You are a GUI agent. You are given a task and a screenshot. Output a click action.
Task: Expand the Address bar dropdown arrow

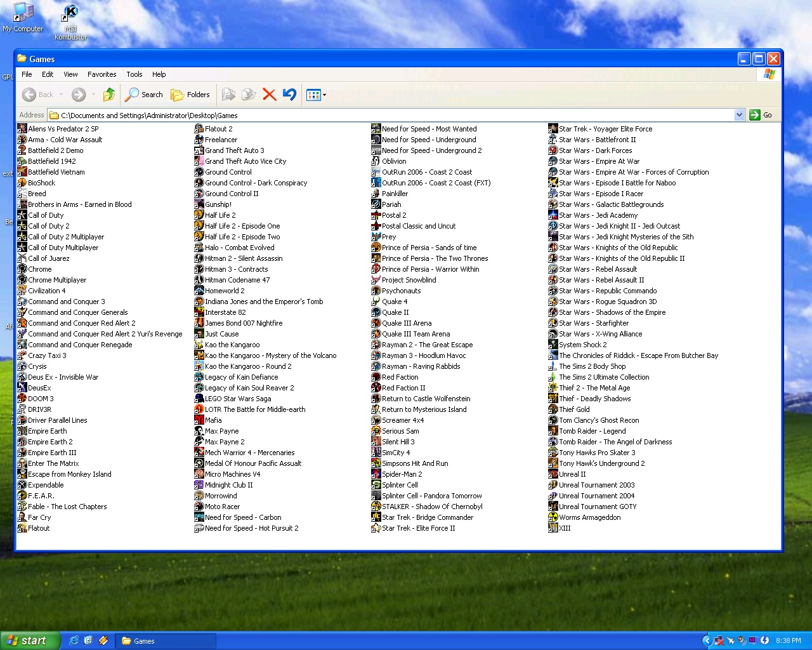(x=739, y=115)
